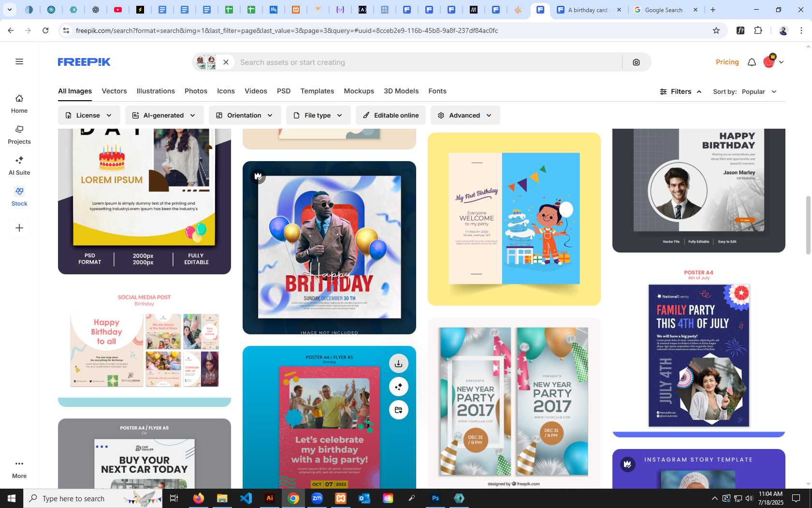Switch to Illustrations tab

(156, 91)
